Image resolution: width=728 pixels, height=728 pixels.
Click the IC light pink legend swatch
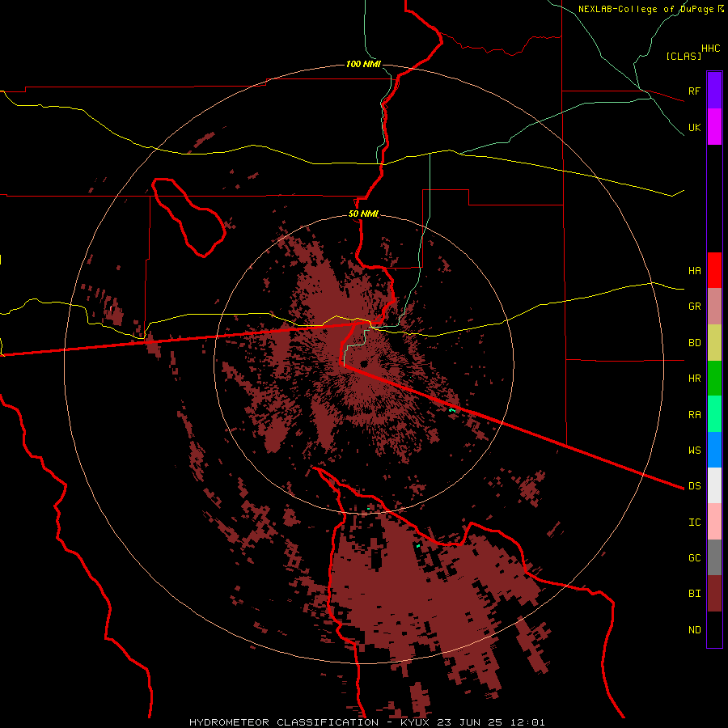(x=714, y=522)
